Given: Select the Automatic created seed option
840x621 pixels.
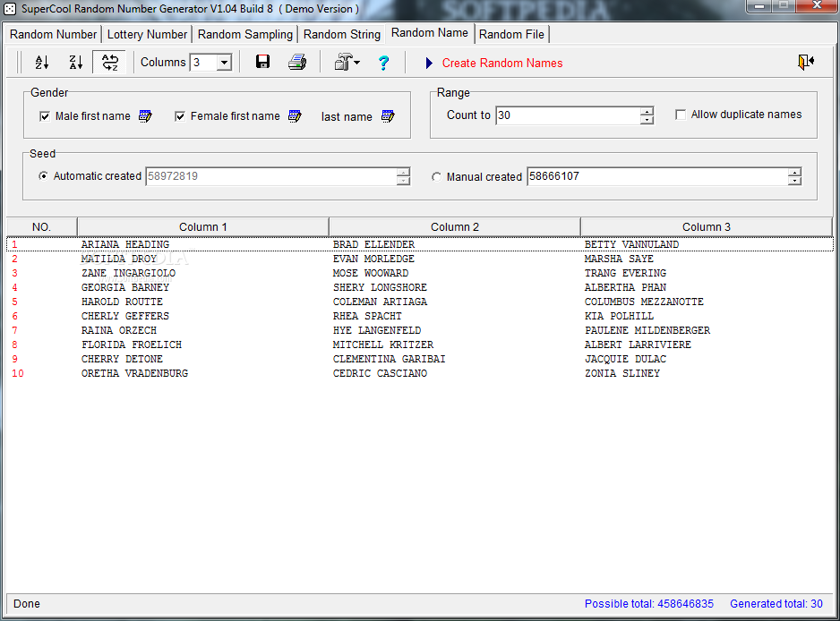Looking at the screenshot, I should [x=43, y=176].
